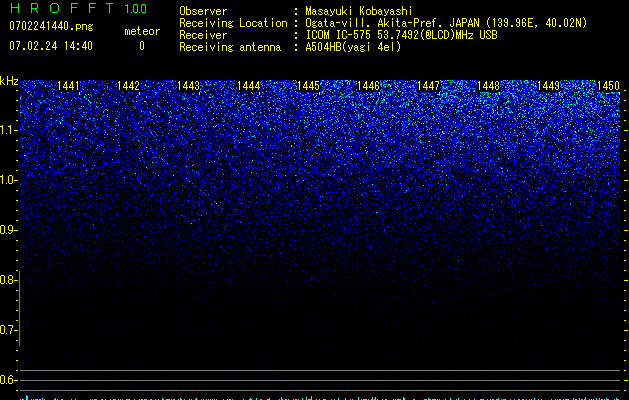Click the 0.9 frequency axis label
The image size is (629, 400).
(x=9, y=230)
